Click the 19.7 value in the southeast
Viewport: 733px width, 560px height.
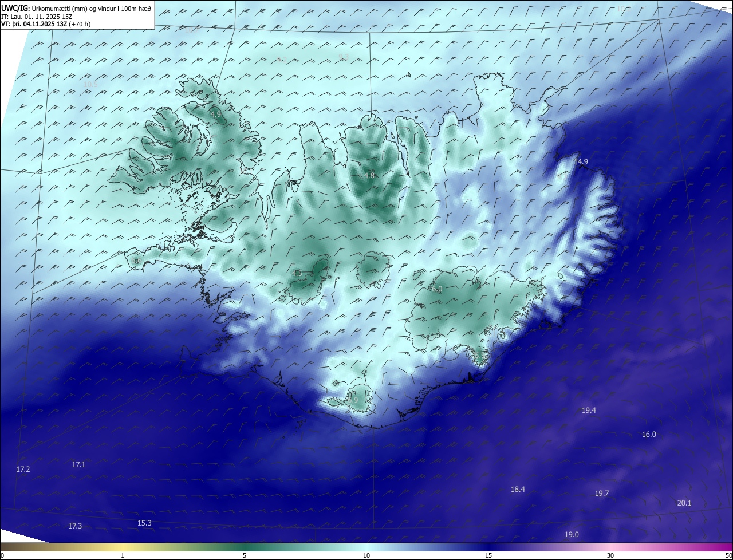tap(601, 494)
